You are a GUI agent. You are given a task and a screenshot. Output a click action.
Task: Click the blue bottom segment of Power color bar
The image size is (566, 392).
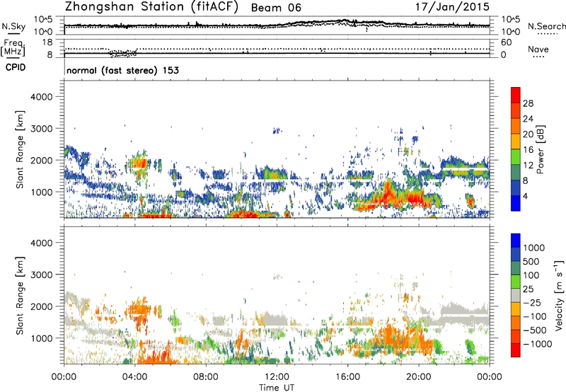point(516,203)
